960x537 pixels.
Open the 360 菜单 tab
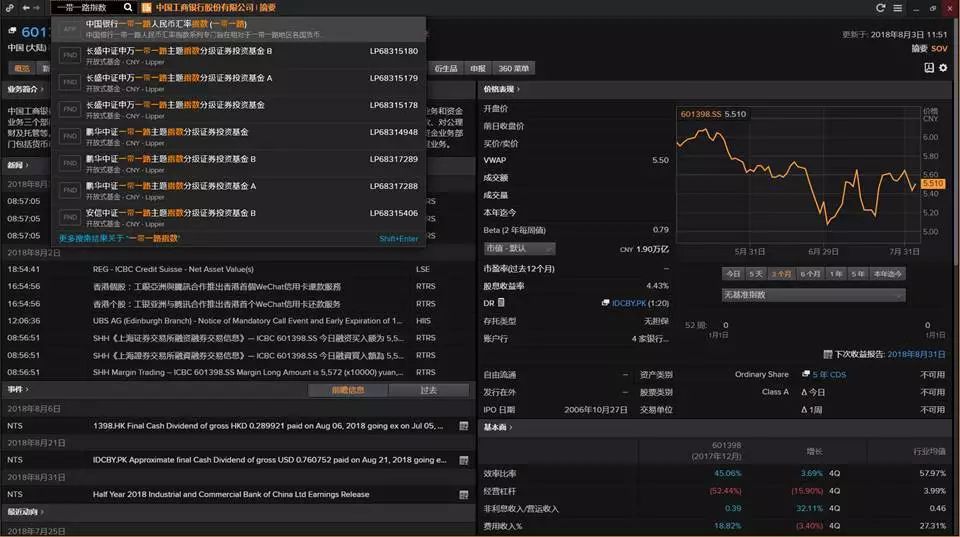[513, 68]
